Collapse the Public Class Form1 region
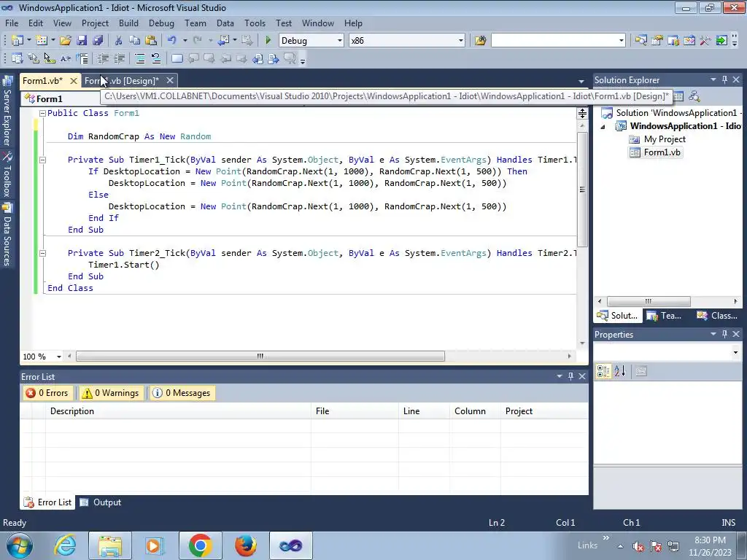The height and width of the screenshot is (560, 747). pyautogui.click(x=42, y=113)
